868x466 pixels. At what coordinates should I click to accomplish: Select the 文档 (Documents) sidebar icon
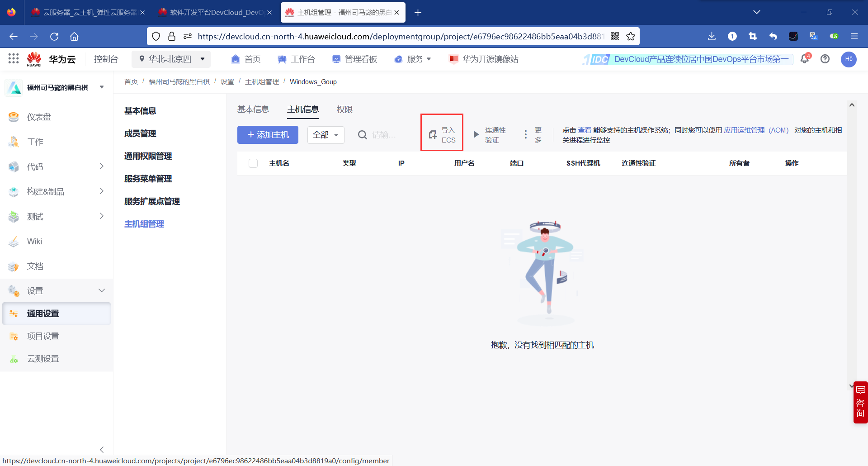tap(14, 266)
